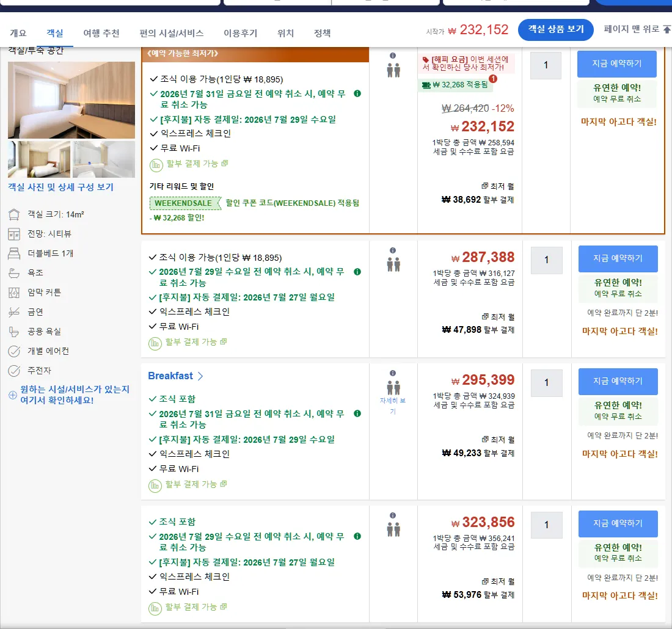Book the ₩287,388 room with 지금 예약하기
672x629 pixels.
pyautogui.click(x=618, y=258)
